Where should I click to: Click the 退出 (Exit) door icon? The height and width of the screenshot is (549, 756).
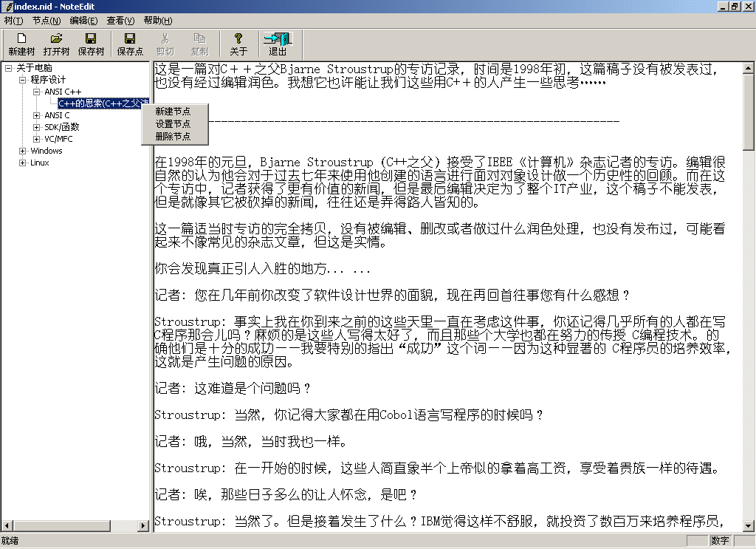[x=278, y=38]
